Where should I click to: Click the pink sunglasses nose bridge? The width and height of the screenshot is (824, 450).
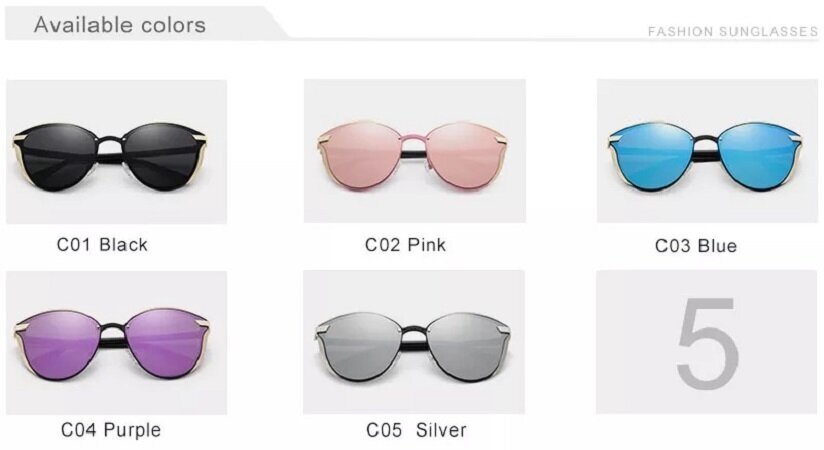coord(414,140)
